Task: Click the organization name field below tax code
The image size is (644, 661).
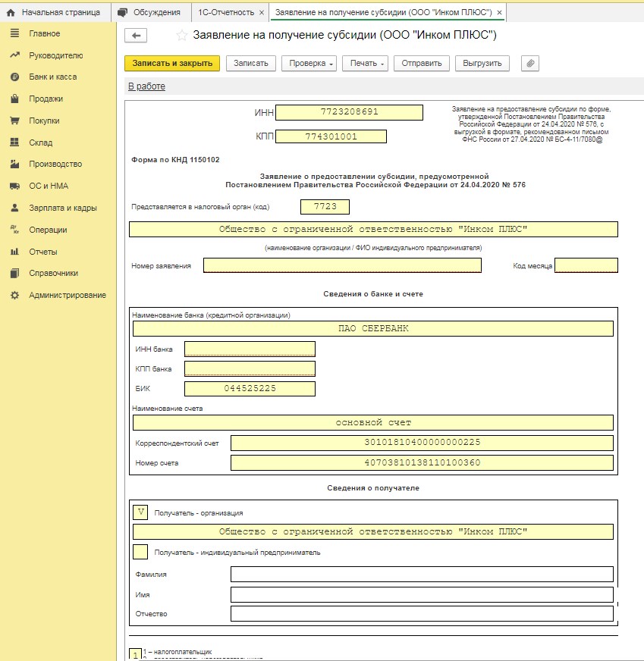Action: coord(373,230)
